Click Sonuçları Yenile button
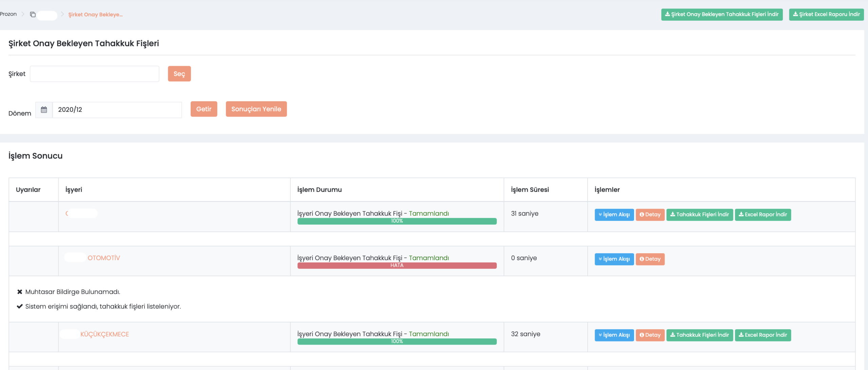Screen dimensions: 868x370 pos(256,109)
